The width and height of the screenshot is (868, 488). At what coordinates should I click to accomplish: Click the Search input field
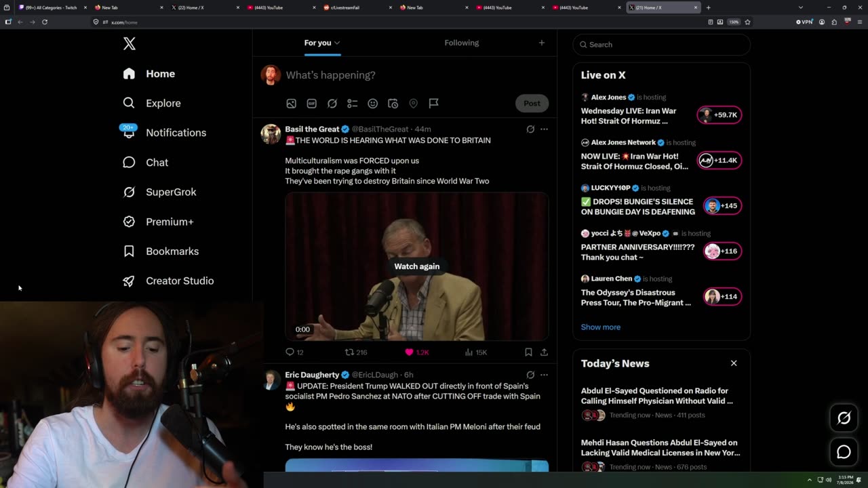coord(662,45)
